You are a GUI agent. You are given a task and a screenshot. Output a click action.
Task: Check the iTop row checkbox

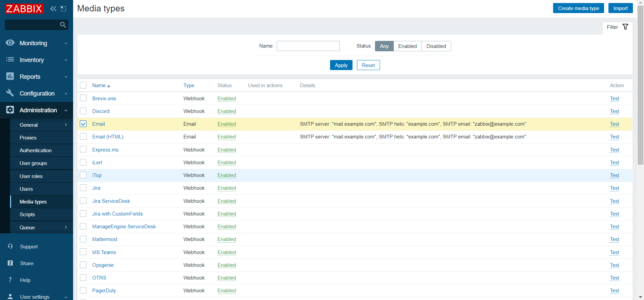pyautogui.click(x=83, y=175)
